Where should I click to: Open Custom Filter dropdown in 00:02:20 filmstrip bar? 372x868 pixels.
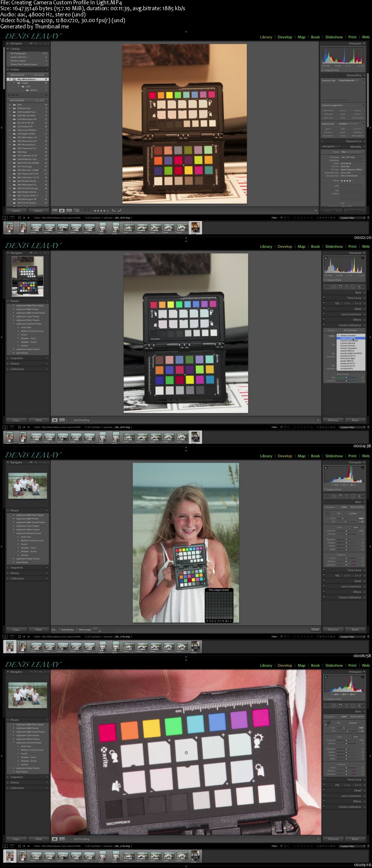pyautogui.click(x=352, y=218)
